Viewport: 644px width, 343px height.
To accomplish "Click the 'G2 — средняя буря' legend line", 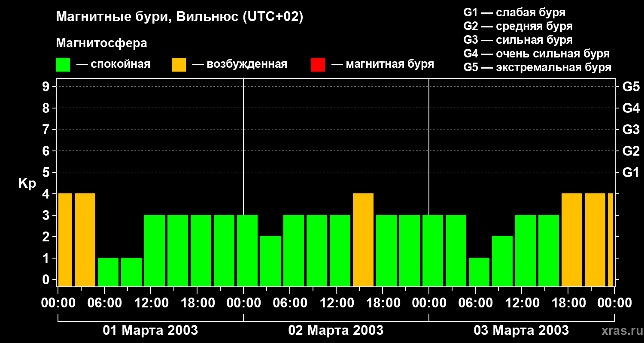I will pyautogui.click(x=518, y=26).
